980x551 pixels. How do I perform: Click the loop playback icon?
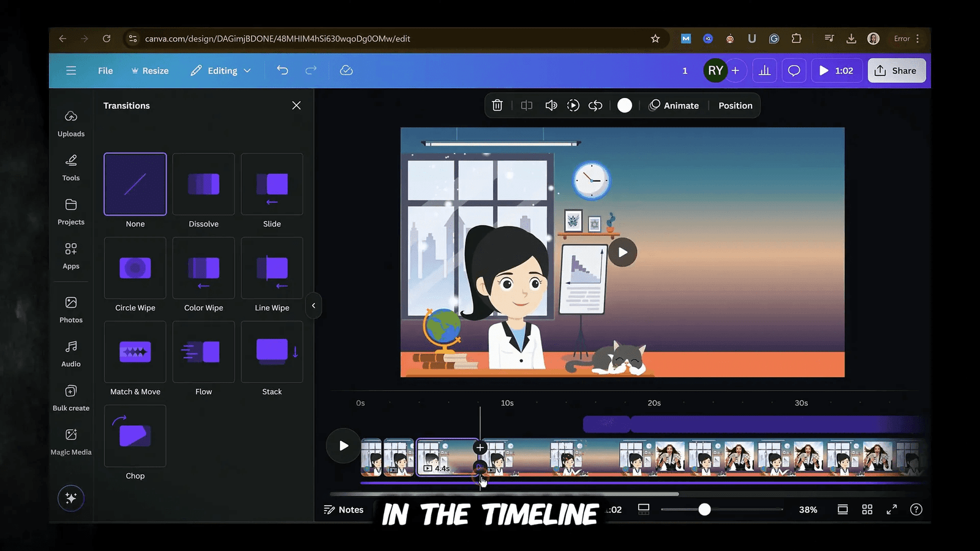[x=595, y=105]
